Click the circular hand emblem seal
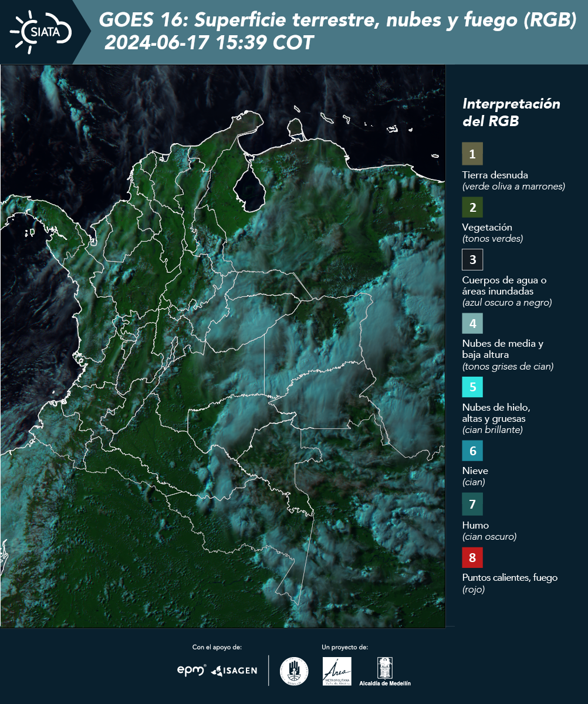588x704 pixels. click(x=294, y=671)
